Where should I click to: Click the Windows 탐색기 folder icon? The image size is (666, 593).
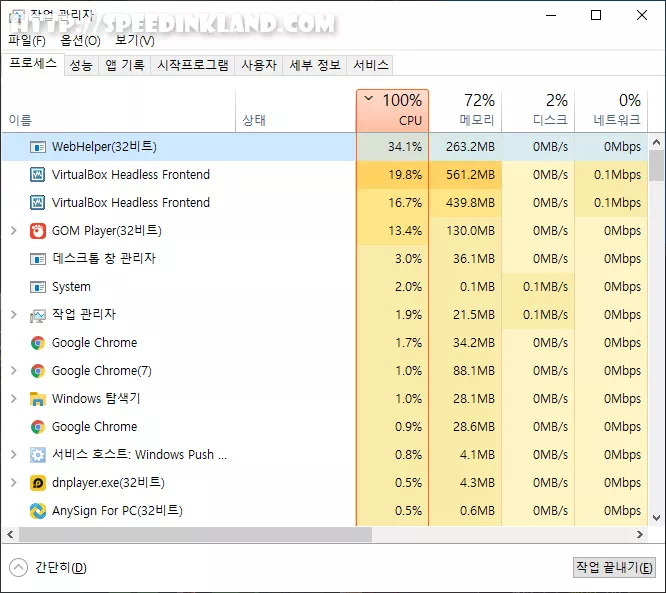coord(38,399)
